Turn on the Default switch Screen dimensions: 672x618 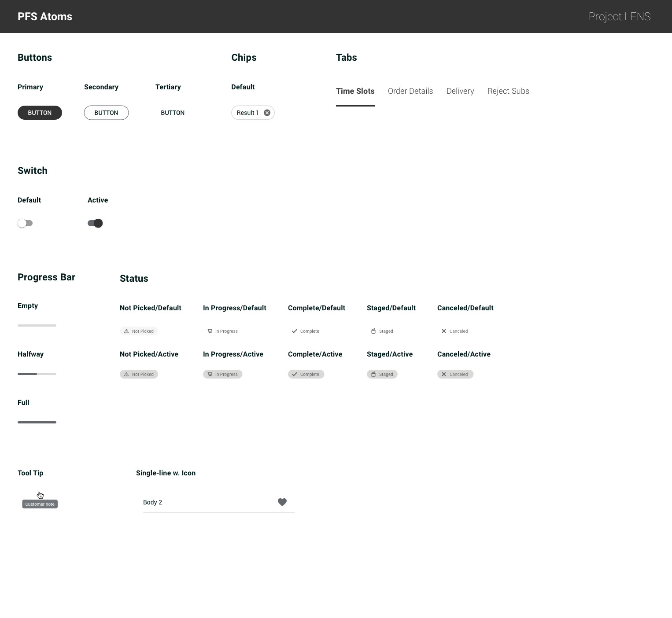click(x=25, y=223)
